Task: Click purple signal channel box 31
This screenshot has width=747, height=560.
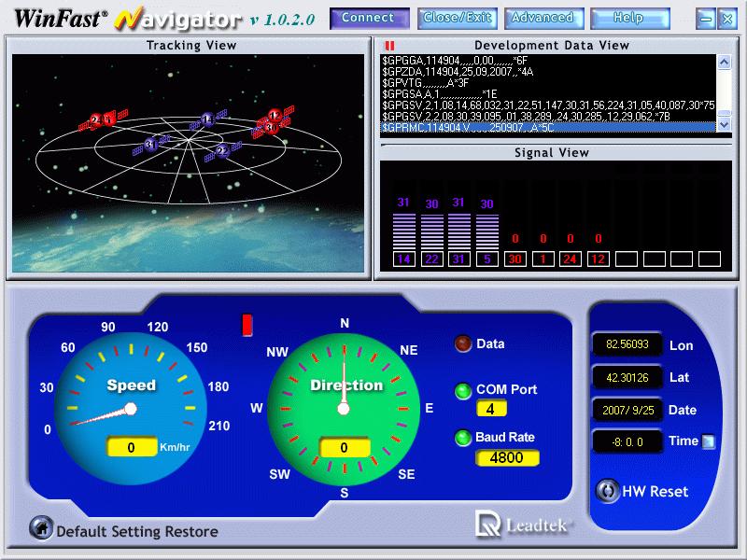Action: [458, 259]
